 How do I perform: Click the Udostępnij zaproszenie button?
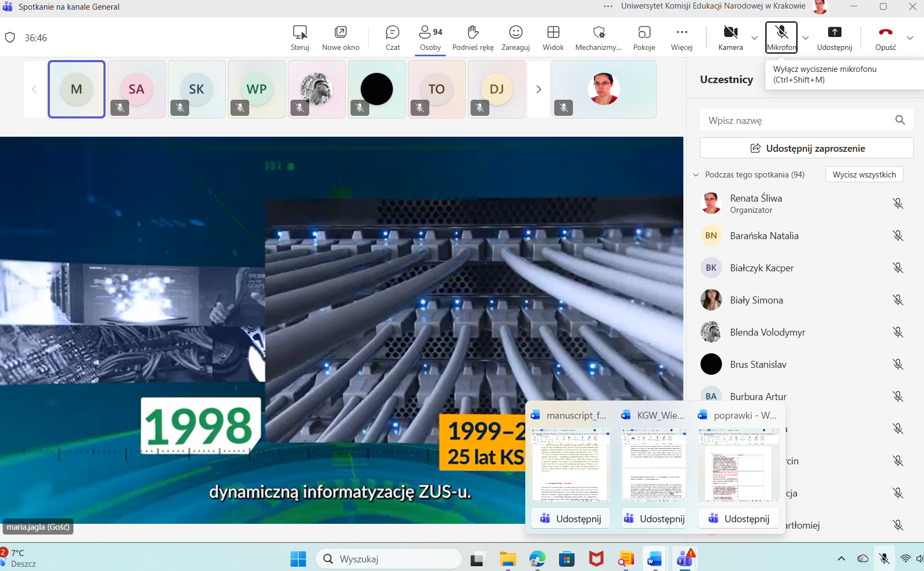click(x=807, y=148)
